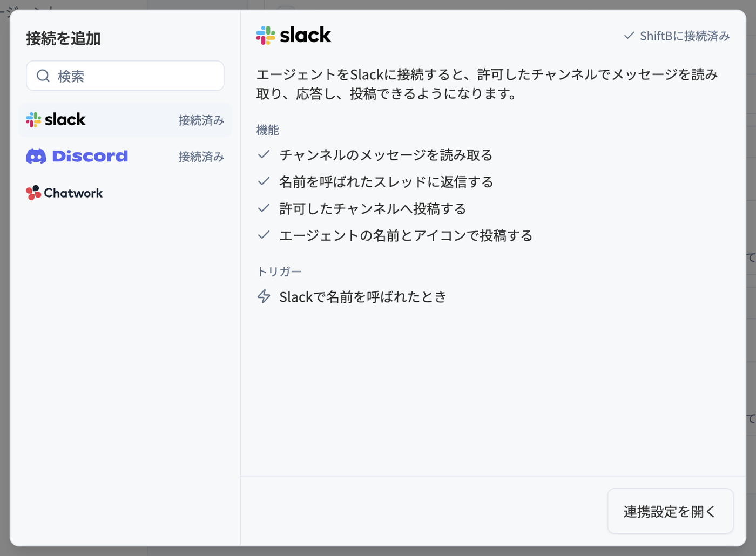This screenshot has width=756, height=556.
Task: Click the チャンネルのメッセージを読み取る feature text
Action: point(386,155)
